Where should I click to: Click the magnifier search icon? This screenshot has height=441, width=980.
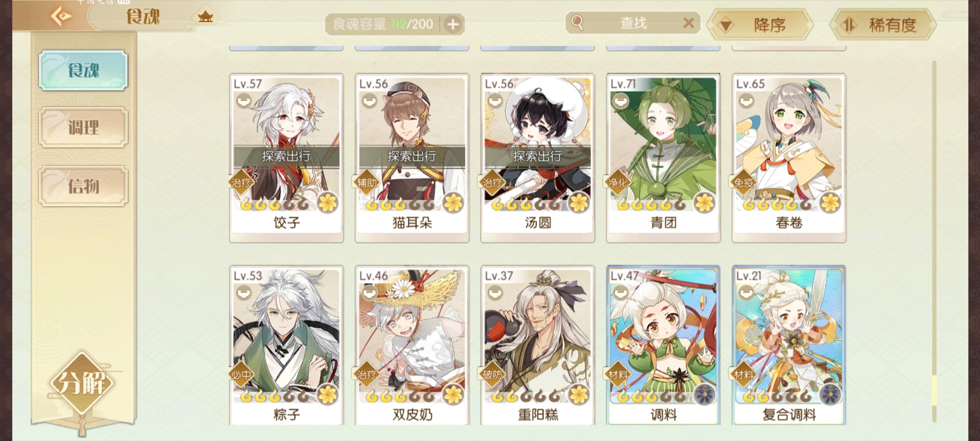coord(577,23)
